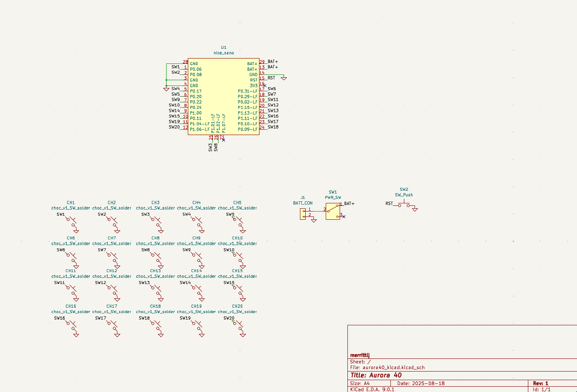Select the RST net label at pin 15
Viewport: 577px width, 392px height.
[x=271, y=78]
